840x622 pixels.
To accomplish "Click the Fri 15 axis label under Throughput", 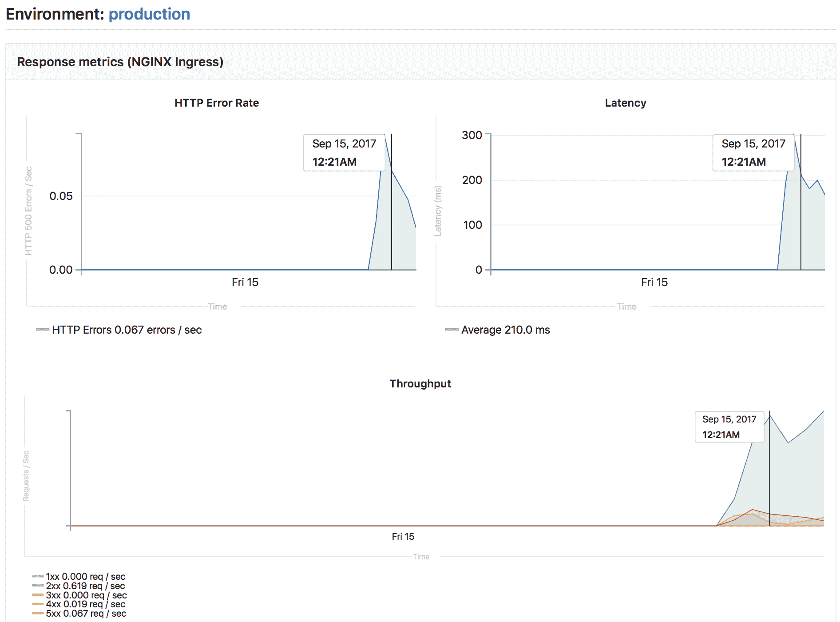I will tap(402, 536).
